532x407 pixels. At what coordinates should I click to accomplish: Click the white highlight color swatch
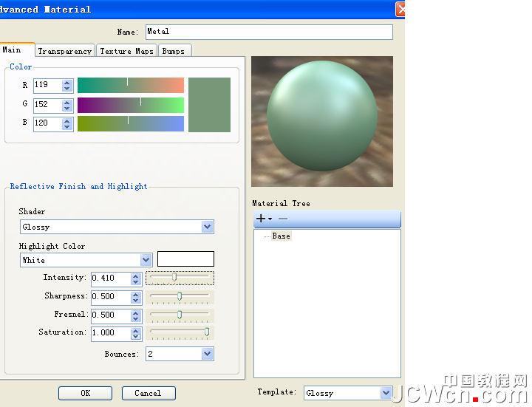click(185, 259)
